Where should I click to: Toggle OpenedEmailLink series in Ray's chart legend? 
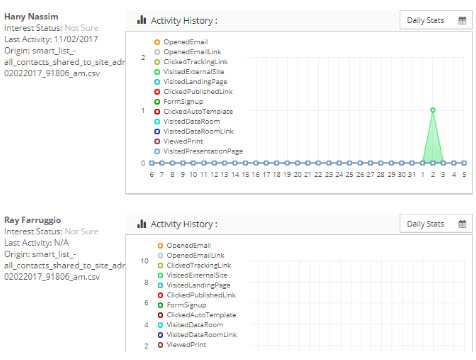tap(191, 256)
